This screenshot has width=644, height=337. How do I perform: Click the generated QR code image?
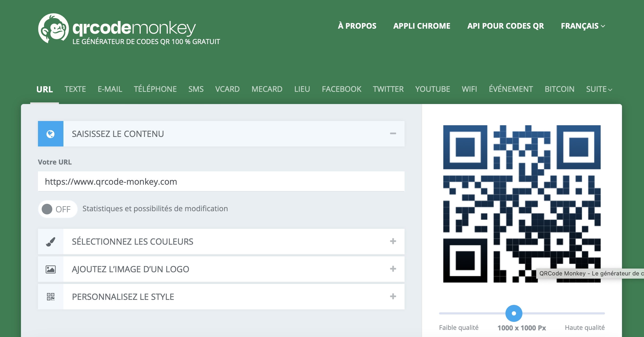522,204
